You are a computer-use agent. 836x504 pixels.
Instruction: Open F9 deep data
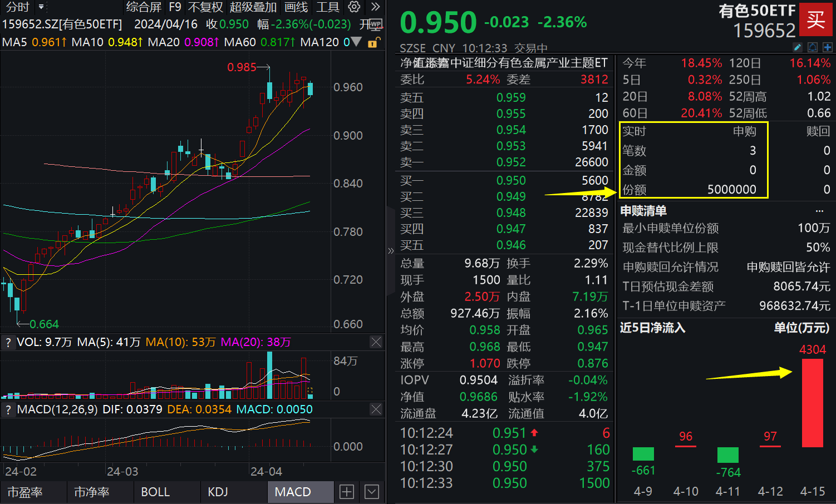click(x=175, y=7)
